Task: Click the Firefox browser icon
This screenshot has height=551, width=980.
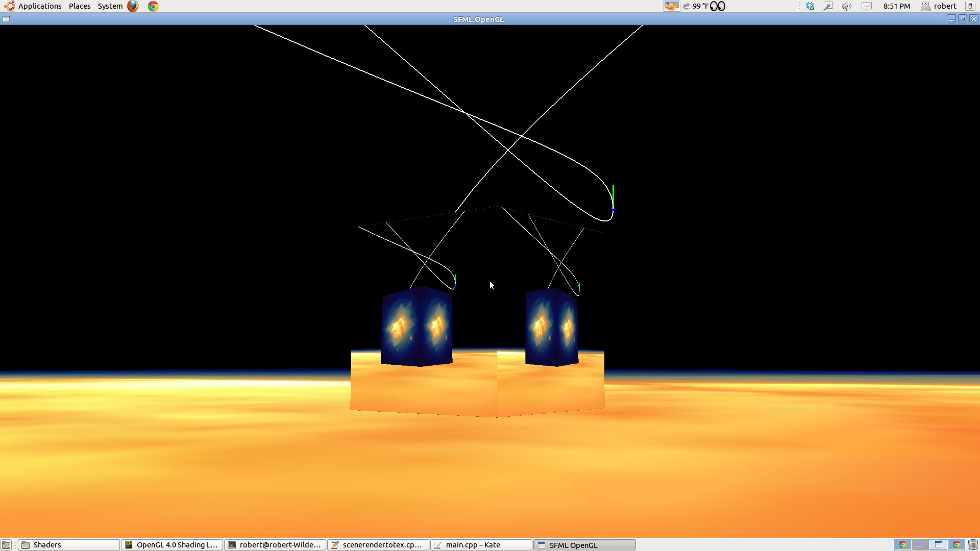Action: 133,6
